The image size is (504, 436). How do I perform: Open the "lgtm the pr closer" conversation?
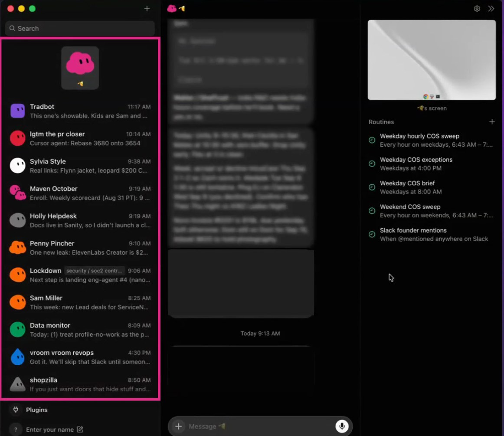[x=80, y=138]
